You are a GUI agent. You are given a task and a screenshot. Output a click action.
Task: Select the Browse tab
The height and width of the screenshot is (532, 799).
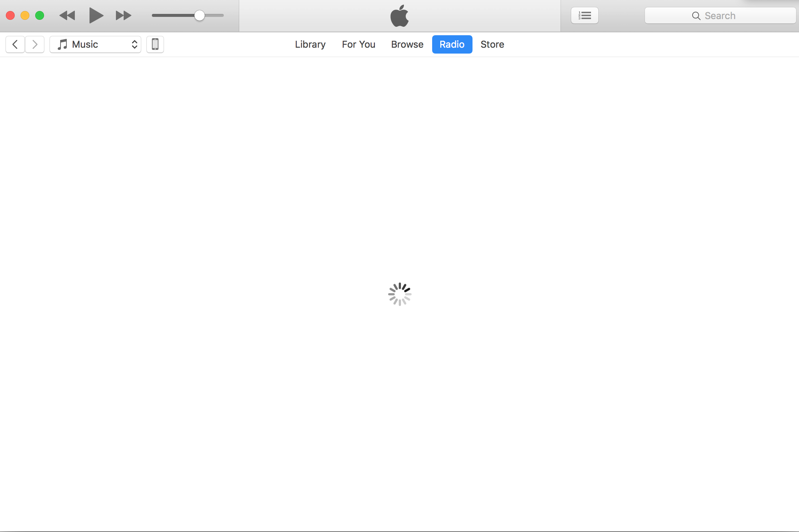point(407,44)
